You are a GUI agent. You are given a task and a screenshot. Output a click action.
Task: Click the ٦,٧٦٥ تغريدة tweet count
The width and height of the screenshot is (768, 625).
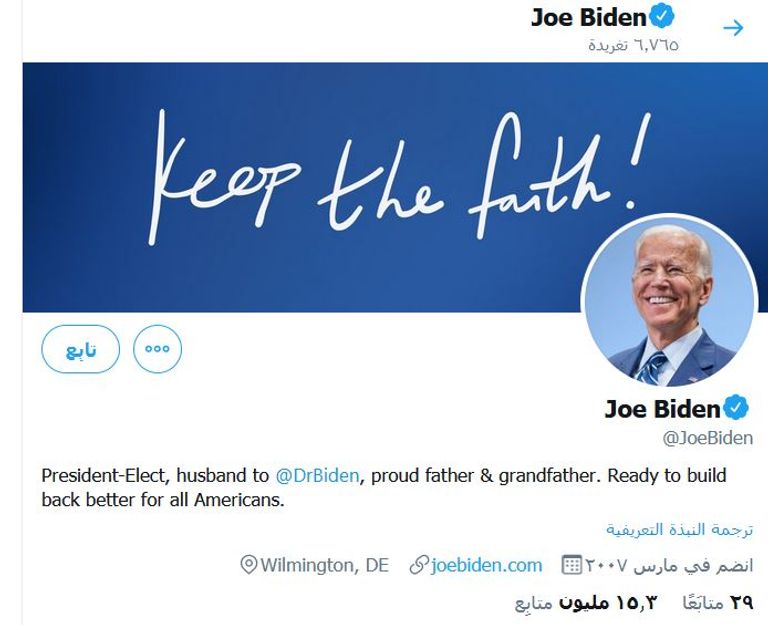pos(633,45)
